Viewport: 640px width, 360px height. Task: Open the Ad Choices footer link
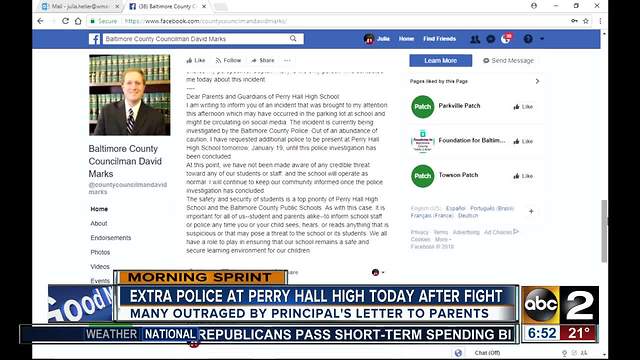[x=501, y=232]
